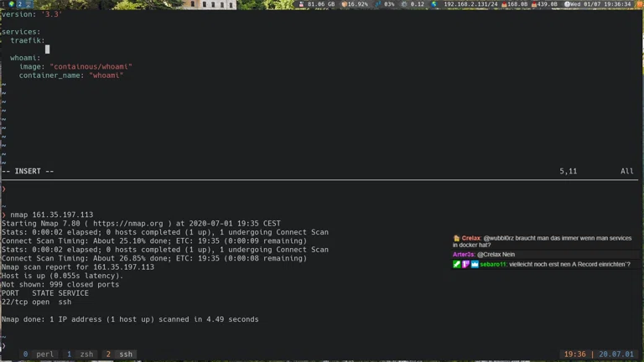644x362 pixels.
Task: Click the purple Twitch badge next to sebaro11
Action: (465, 264)
